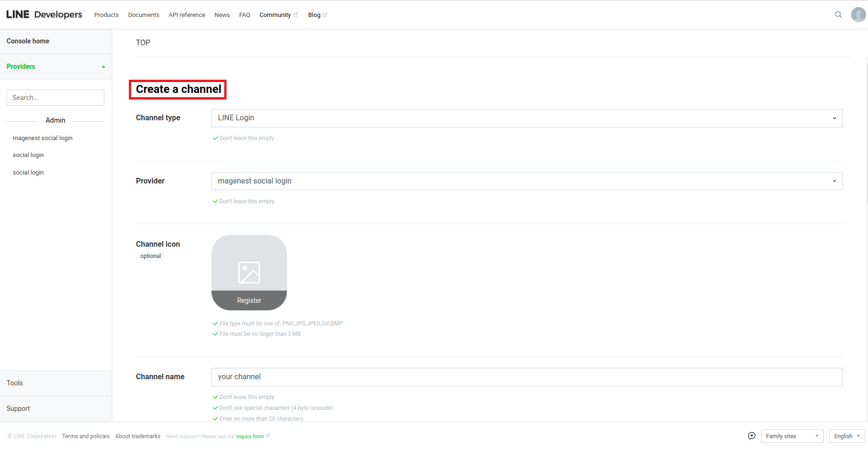Click Register to upload channel icon
868x450 pixels.
[249, 300]
